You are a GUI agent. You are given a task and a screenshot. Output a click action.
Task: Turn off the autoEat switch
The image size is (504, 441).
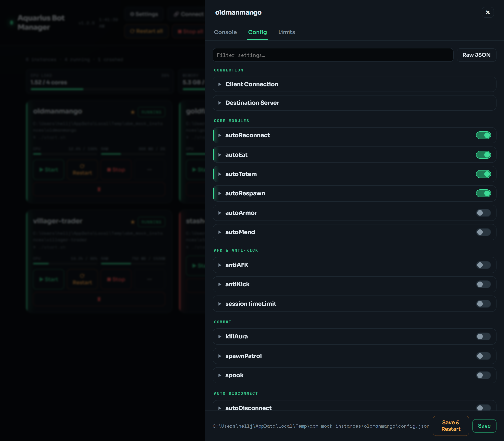point(483,155)
